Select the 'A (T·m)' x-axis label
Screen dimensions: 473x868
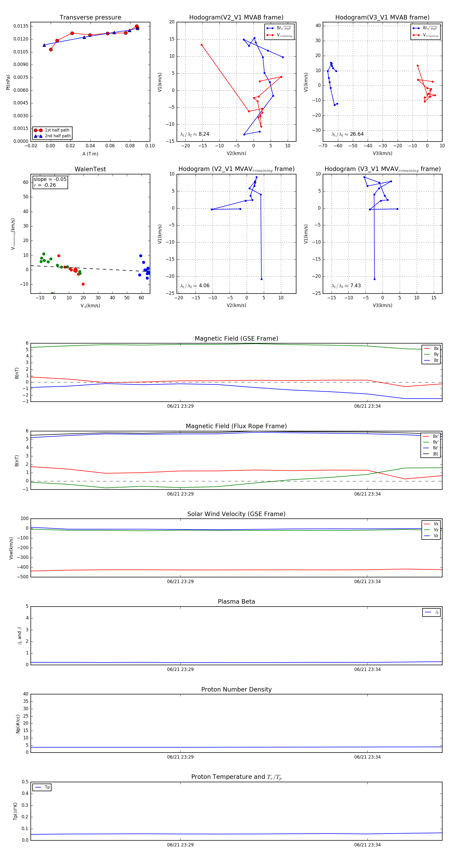click(x=90, y=154)
